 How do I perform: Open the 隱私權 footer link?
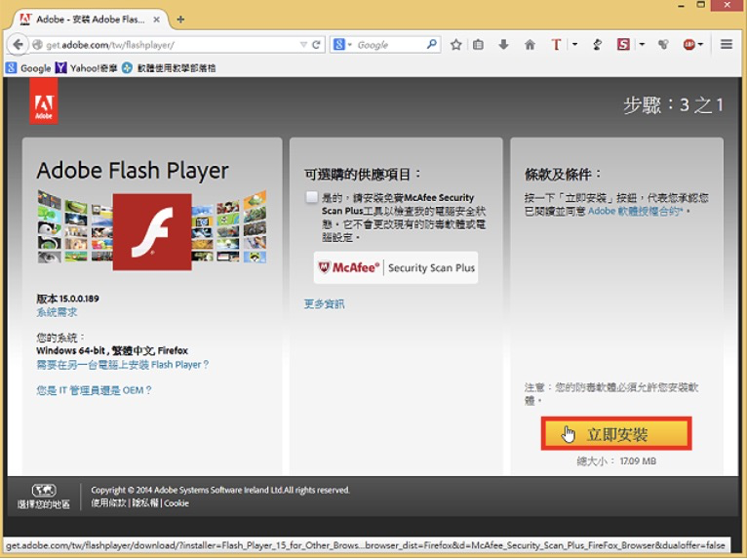[x=145, y=503]
